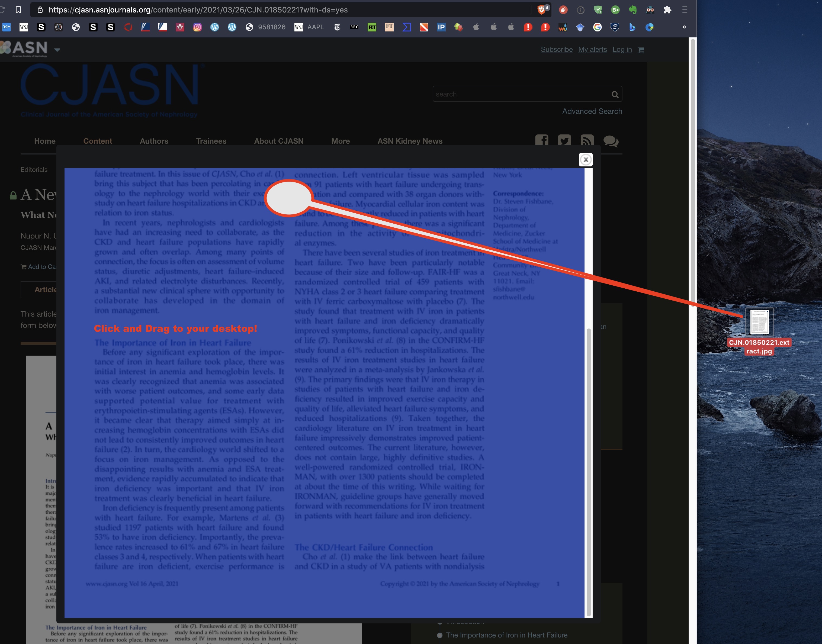Open the browser hamburger menu
822x644 pixels.
click(684, 10)
